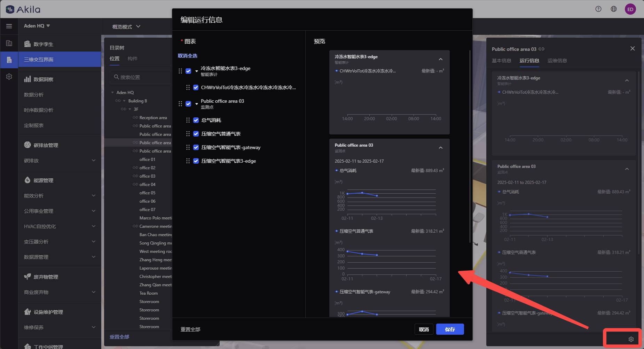The height and width of the screenshot is (349, 644).
Task: Uncheck the 压缩空气普通气表 checkbox
Action: (196, 134)
